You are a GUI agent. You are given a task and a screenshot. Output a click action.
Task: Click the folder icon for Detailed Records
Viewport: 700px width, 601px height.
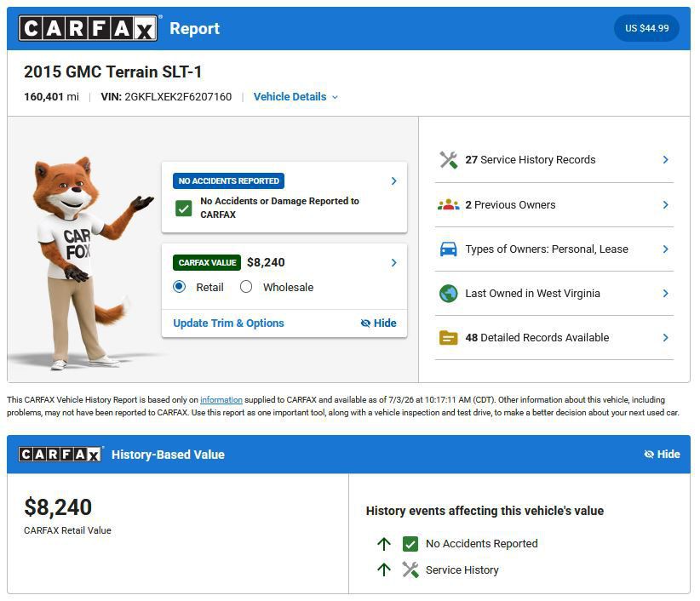point(449,338)
